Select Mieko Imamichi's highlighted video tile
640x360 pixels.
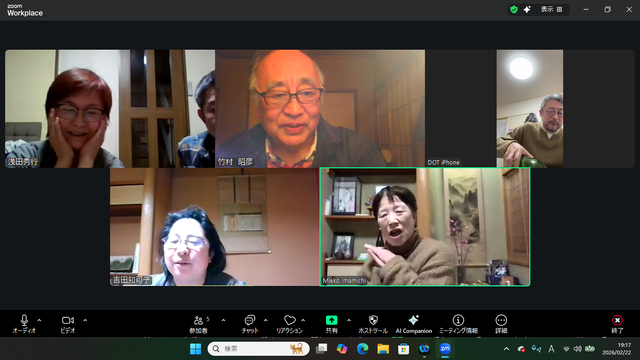click(425, 227)
